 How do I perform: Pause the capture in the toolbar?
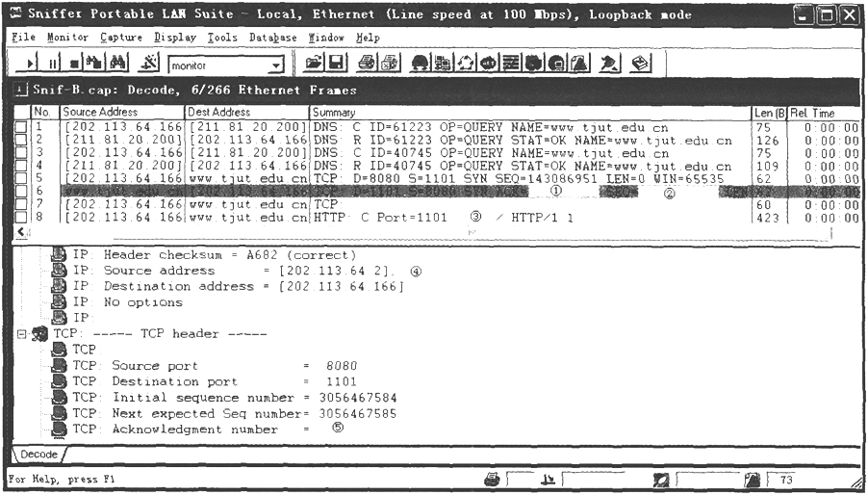click(x=50, y=65)
